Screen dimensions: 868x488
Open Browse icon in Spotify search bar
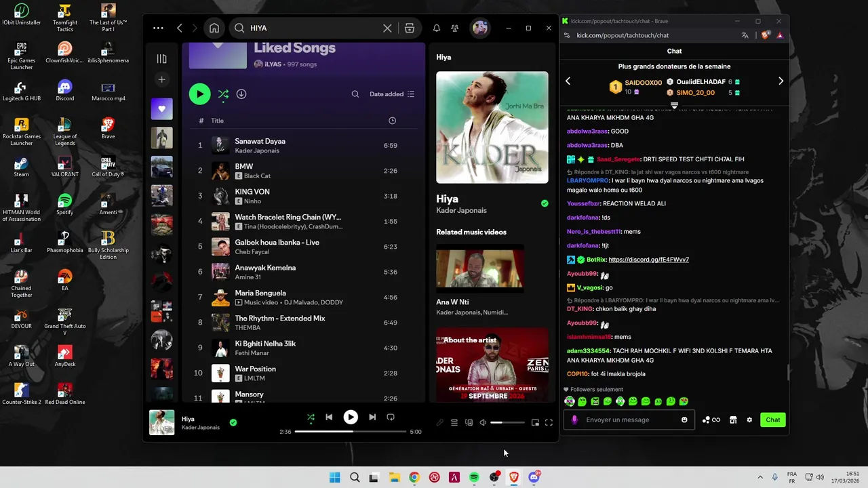click(410, 28)
